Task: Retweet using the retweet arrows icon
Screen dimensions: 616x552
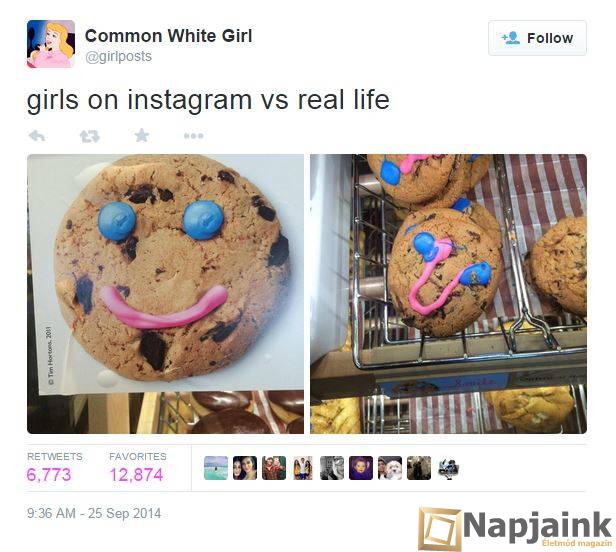Action: (90, 136)
